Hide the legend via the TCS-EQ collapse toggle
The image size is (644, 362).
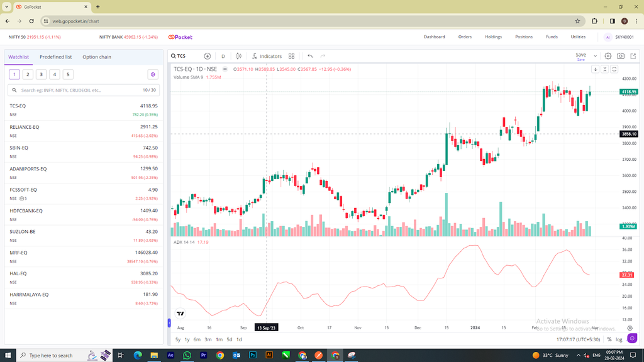coord(225,69)
